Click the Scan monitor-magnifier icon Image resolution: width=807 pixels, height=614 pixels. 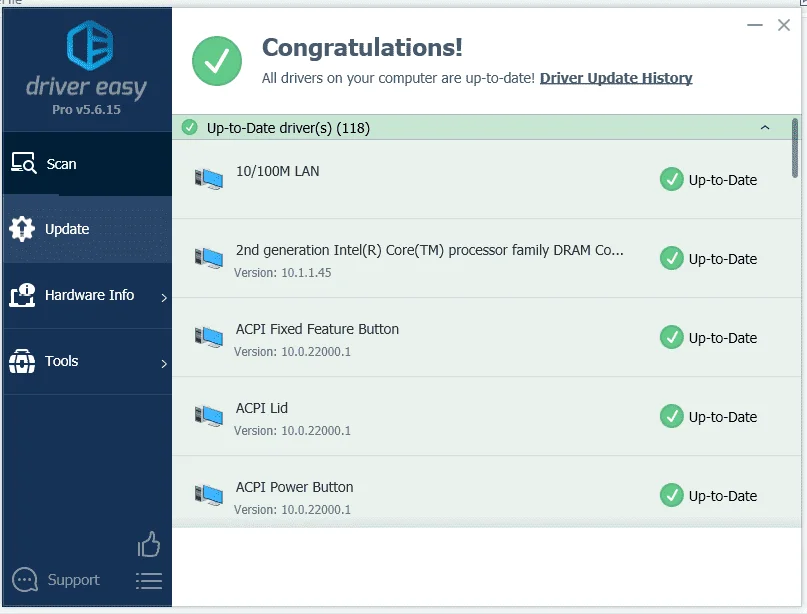[24, 163]
